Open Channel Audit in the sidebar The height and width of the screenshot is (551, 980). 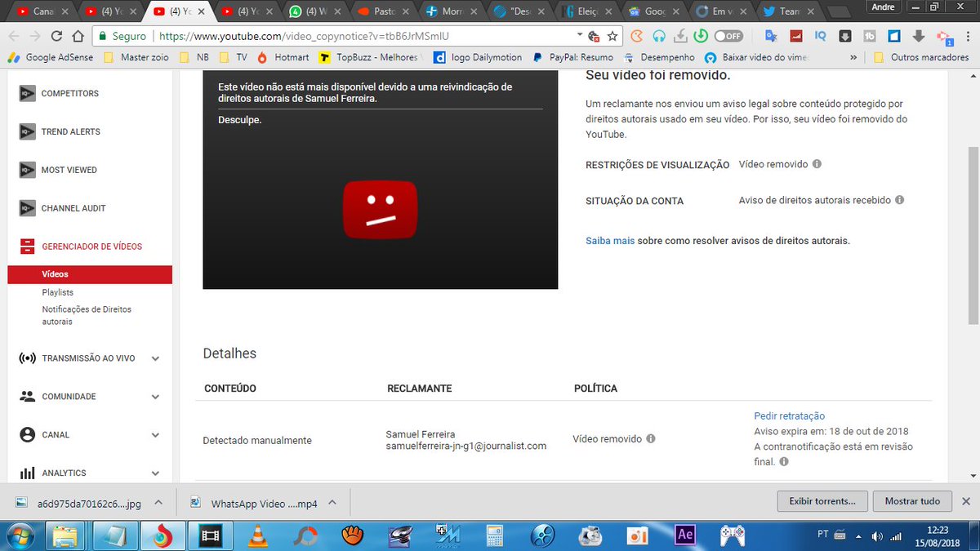(x=73, y=208)
